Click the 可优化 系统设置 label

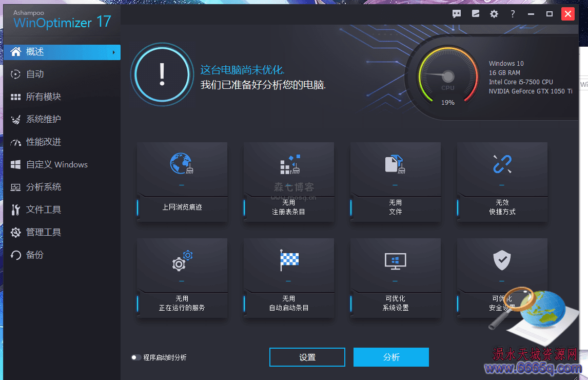click(x=395, y=303)
